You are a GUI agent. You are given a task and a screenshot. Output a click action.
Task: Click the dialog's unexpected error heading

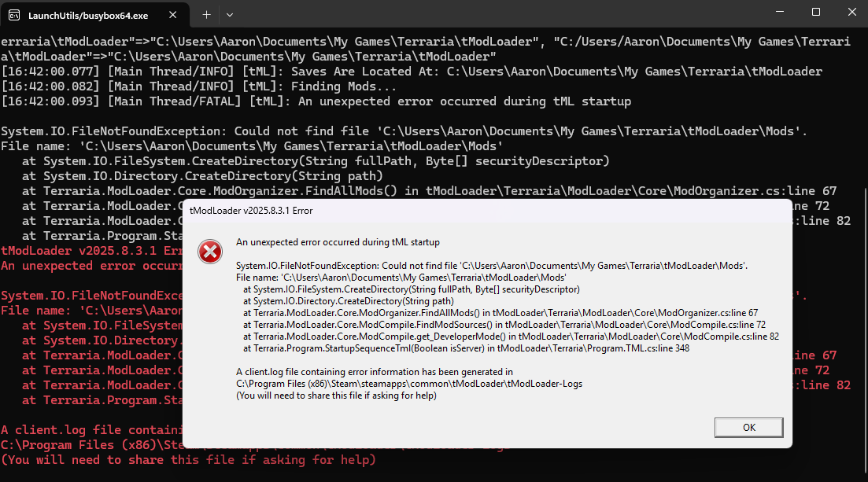click(338, 242)
